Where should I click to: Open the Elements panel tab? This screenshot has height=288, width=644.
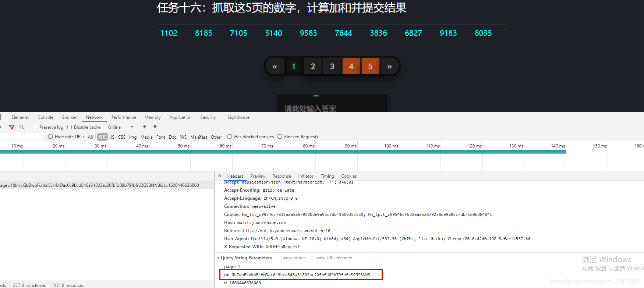click(x=20, y=117)
